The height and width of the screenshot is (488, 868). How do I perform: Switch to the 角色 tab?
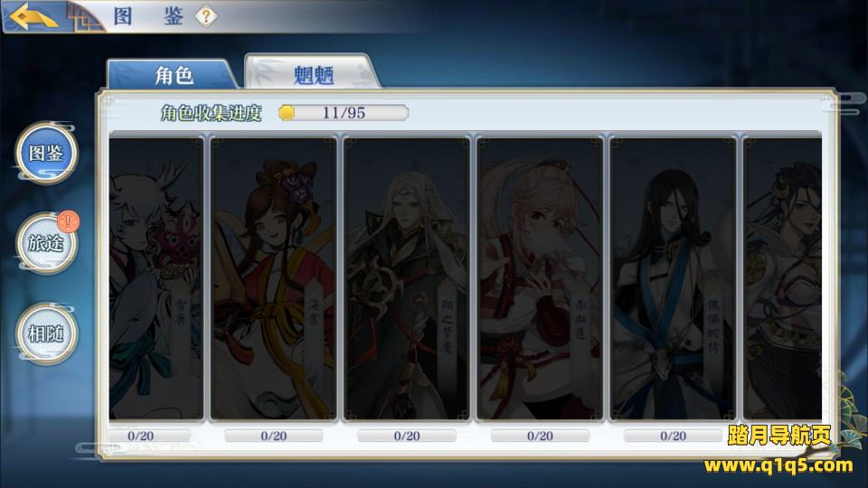pos(174,75)
